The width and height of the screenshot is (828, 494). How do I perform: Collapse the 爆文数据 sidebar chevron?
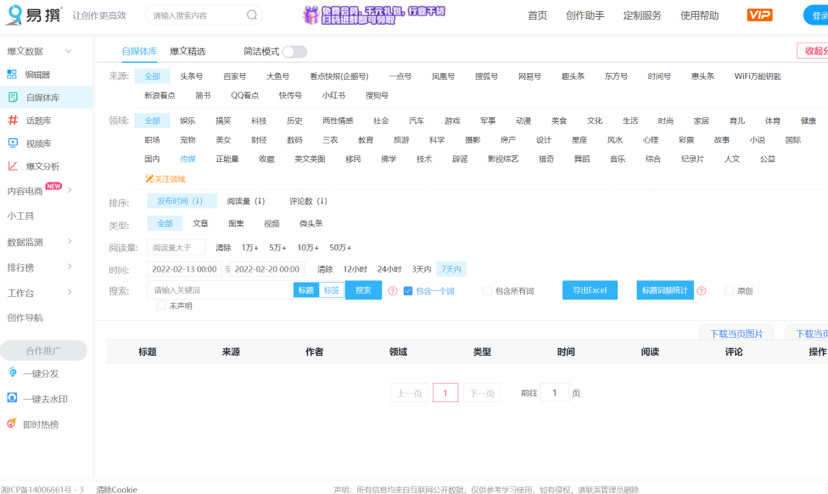pos(68,51)
